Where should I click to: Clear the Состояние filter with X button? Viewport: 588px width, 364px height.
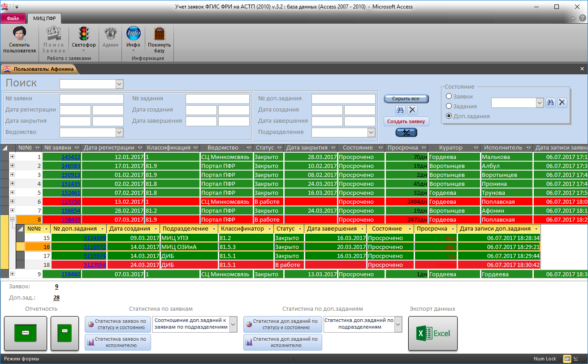click(x=562, y=103)
